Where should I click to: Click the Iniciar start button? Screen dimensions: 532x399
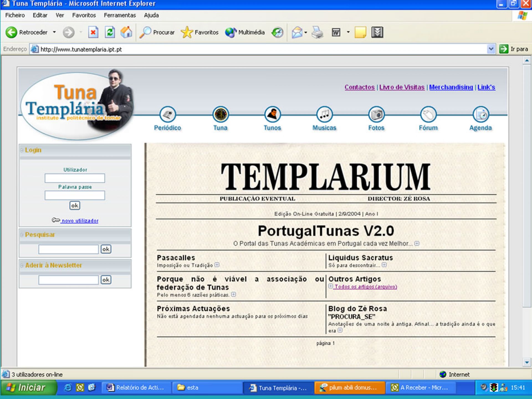tap(28, 387)
